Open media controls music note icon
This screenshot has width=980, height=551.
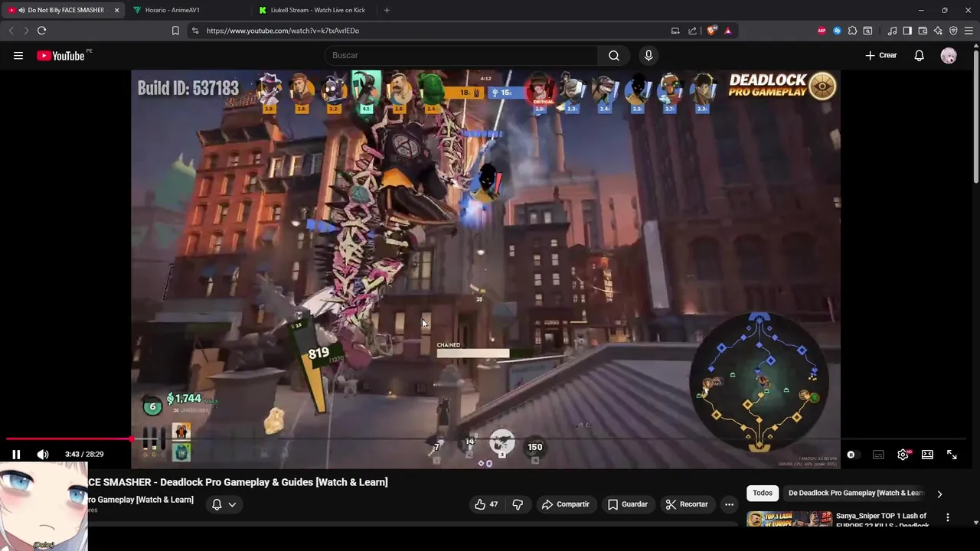892,31
